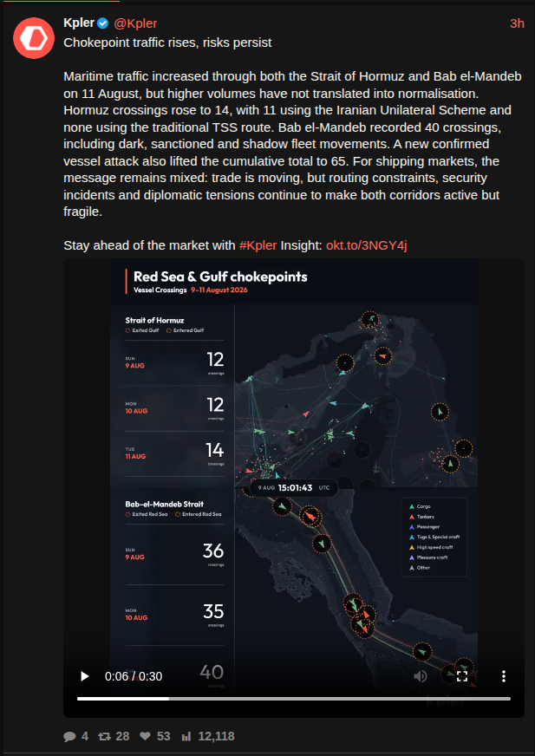This screenshot has height=756, width=535.
Task: Play the embedded video
Action: click(x=84, y=676)
